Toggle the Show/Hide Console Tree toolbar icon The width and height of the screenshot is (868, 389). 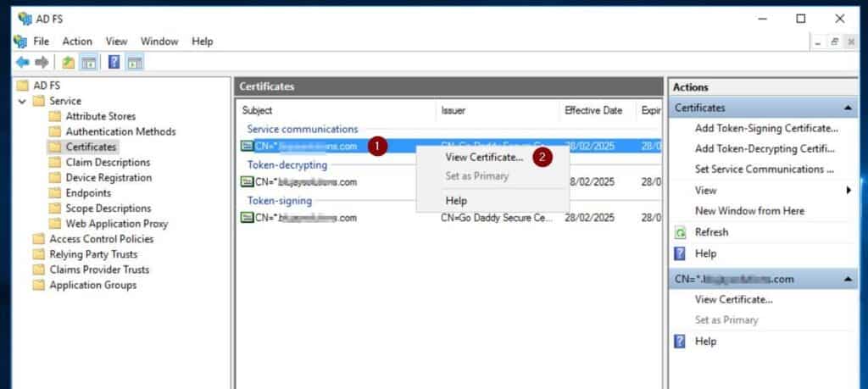pyautogui.click(x=88, y=63)
